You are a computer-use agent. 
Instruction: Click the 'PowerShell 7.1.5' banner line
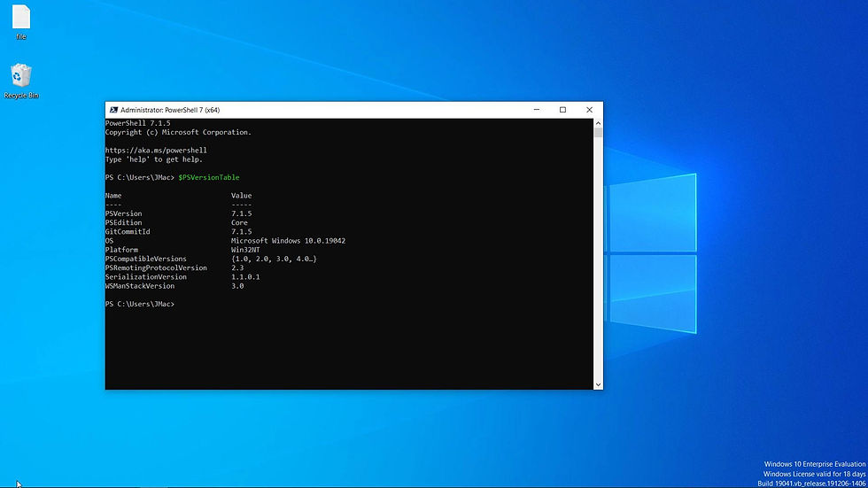pos(138,123)
